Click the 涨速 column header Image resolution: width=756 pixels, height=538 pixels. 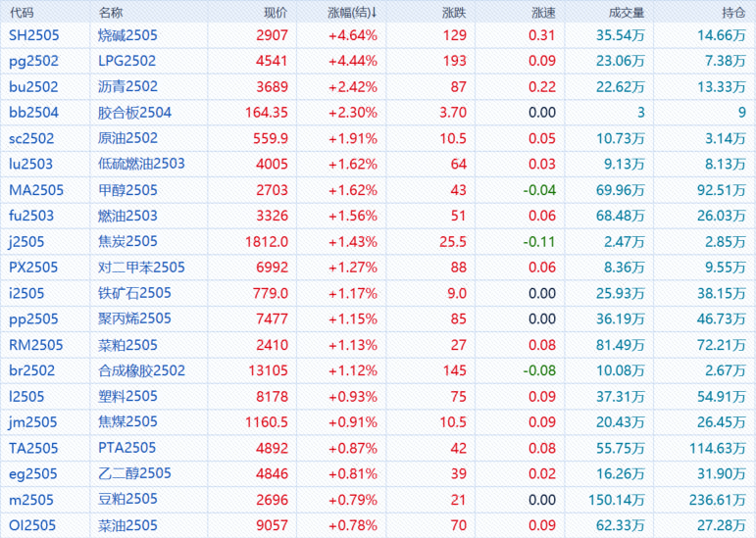(542, 12)
